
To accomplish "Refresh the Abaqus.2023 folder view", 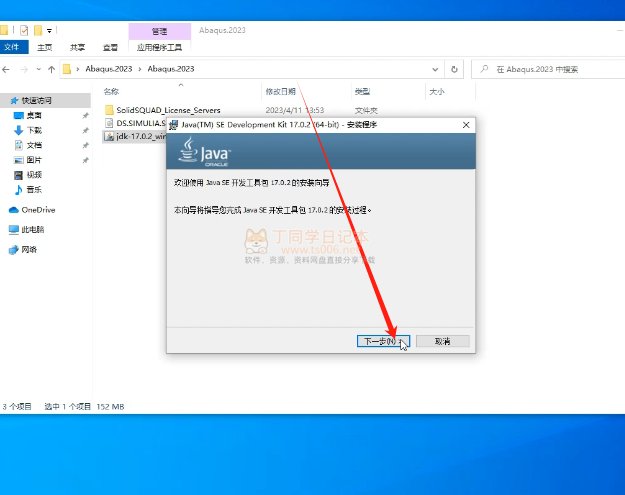I will (454, 69).
